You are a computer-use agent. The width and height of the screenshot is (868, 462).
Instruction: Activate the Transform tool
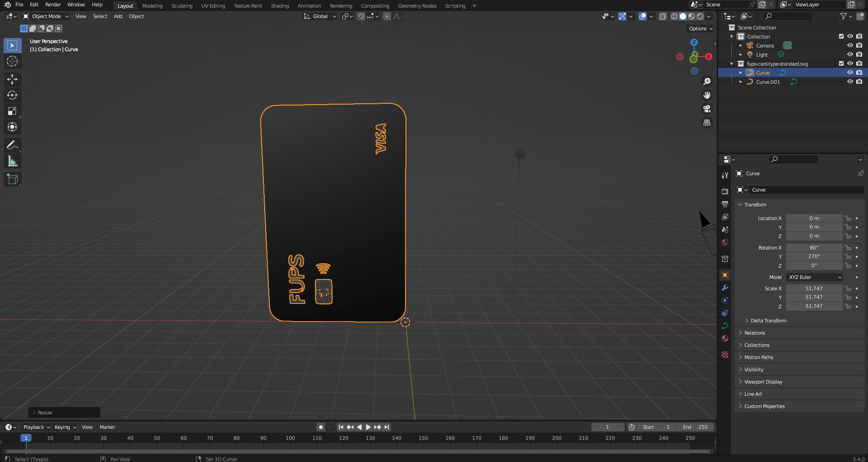pyautogui.click(x=12, y=127)
